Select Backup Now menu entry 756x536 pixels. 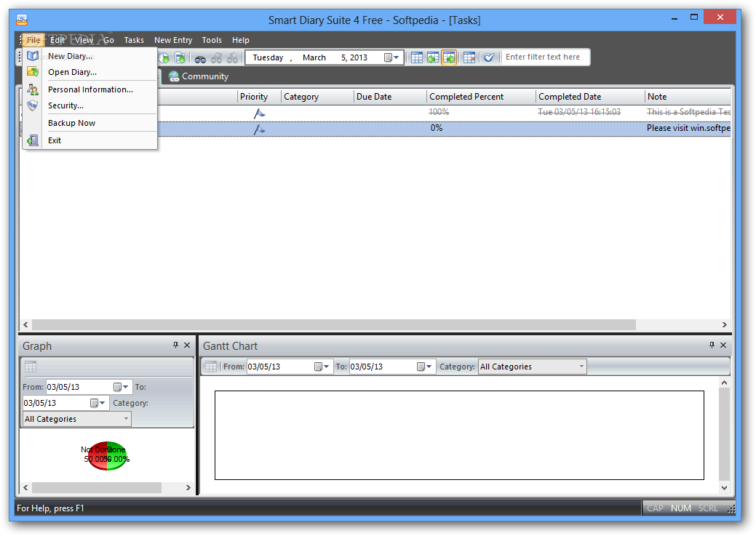click(90, 123)
